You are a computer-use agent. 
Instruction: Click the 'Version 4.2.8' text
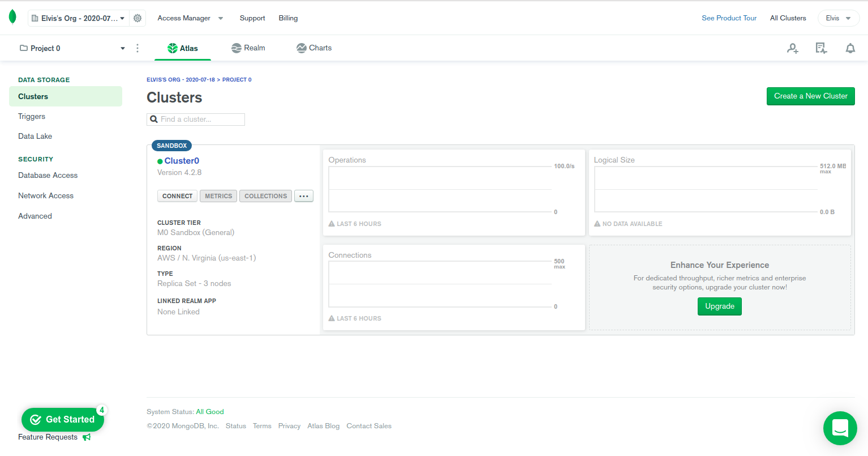point(179,172)
